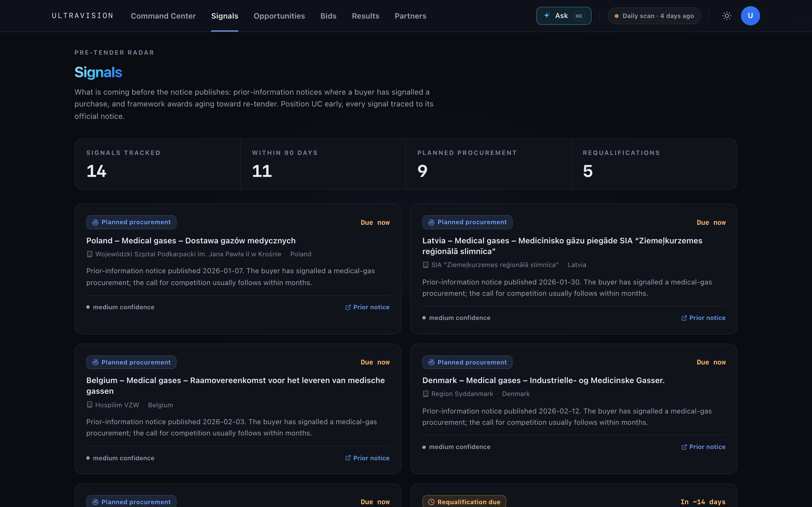Open the Command Center tab
This screenshot has width=812, height=507.
click(x=163, y=16)
